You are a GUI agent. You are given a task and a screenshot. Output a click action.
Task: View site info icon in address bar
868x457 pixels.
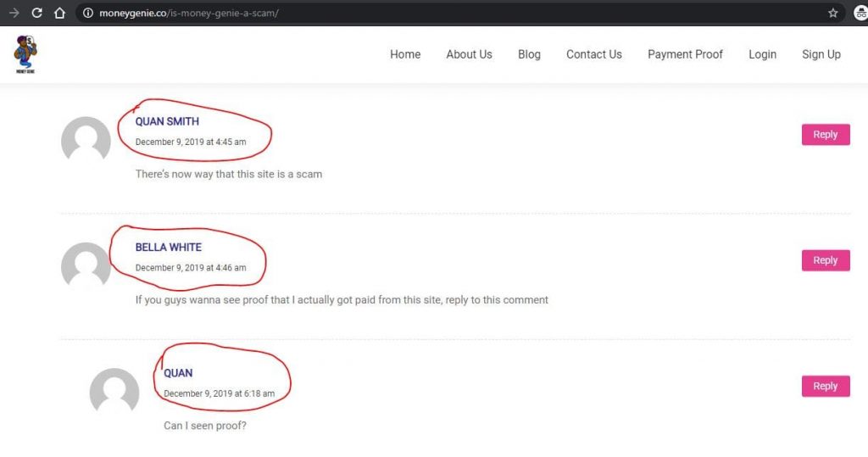(x=88, y=13)
